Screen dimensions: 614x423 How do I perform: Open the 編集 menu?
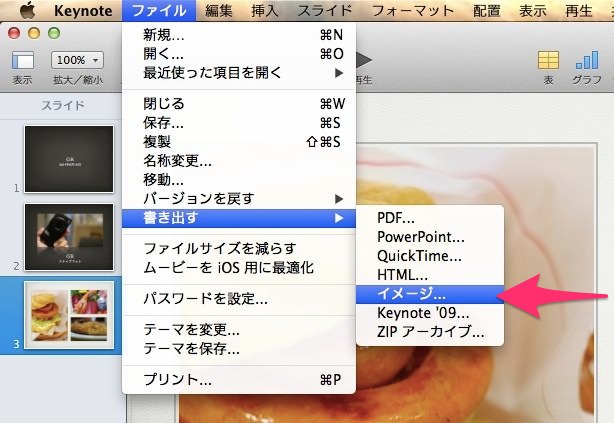[219, 11]
